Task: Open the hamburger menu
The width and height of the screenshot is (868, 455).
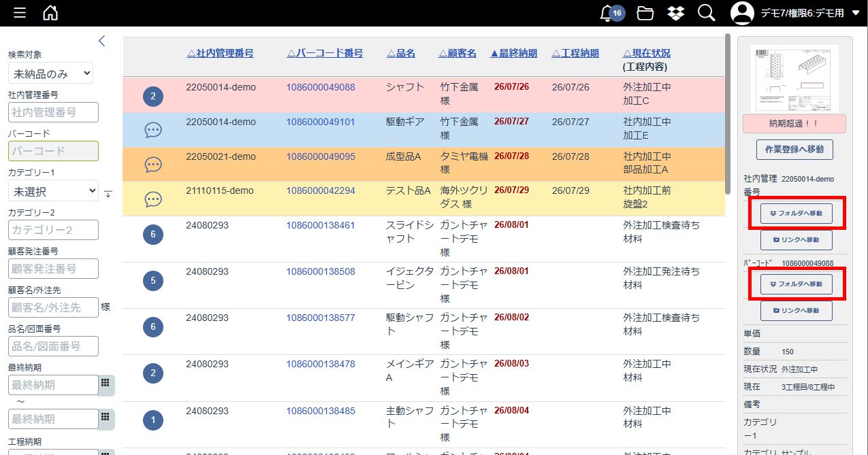Action: (x=20, y=13)
